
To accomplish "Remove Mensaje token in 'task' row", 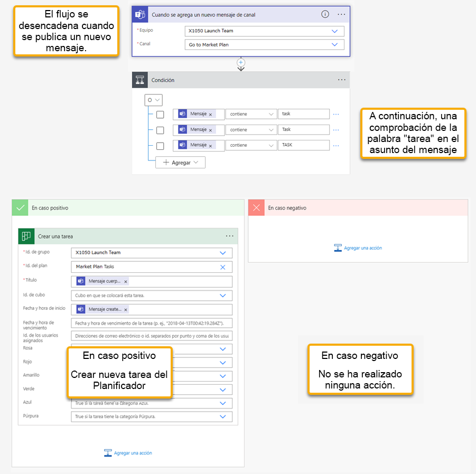I will [210, 115].
